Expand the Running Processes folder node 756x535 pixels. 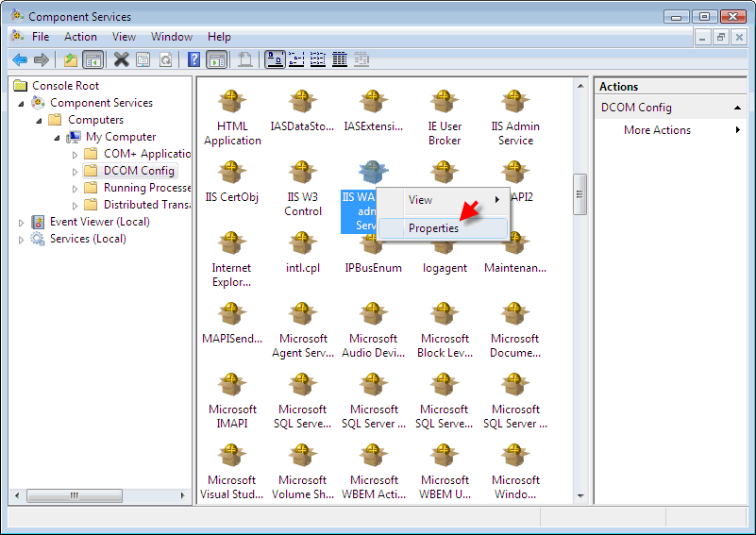click(75, 189)
